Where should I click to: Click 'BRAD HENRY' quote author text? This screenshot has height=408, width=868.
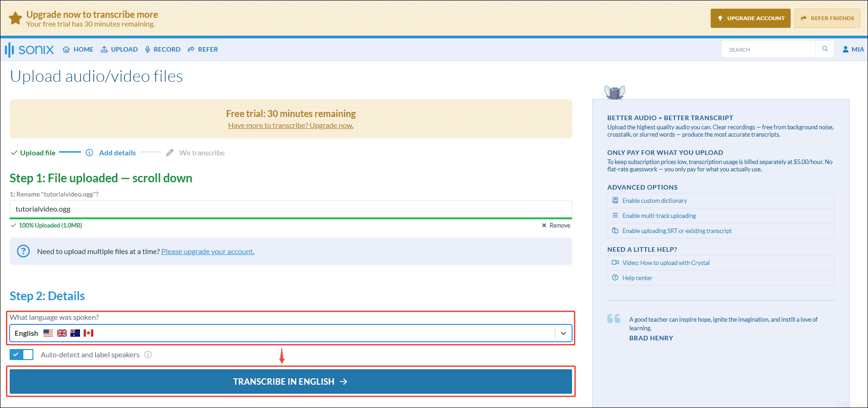[x=651, y=338]
